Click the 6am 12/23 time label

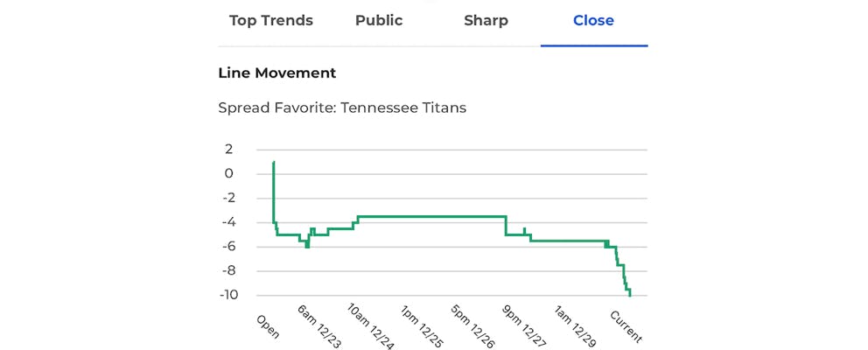click(x=318, y=328)
